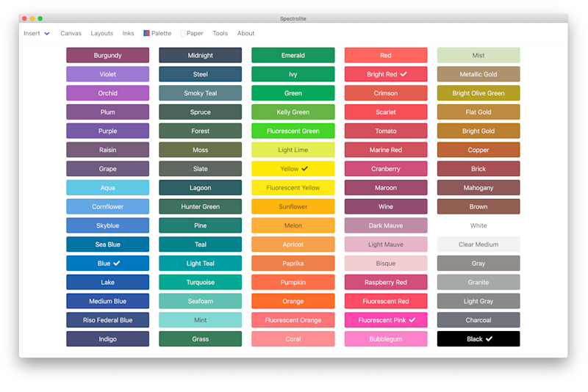Click the checkmark on Bright Red

pyautogui.click(x=404, y=74)
